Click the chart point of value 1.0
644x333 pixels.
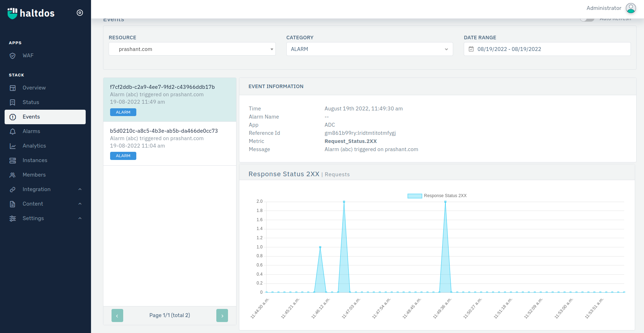point(320,247)
